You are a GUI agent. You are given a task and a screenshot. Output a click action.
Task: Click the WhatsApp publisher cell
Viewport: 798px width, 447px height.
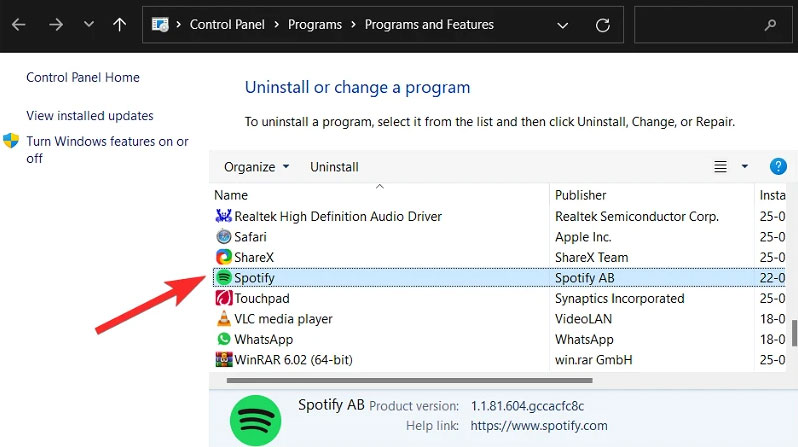pos(584,339)
